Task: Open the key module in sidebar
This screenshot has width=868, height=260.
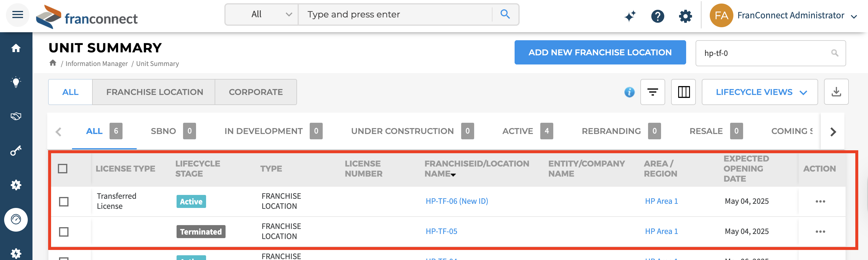Action: coord(16,151)
